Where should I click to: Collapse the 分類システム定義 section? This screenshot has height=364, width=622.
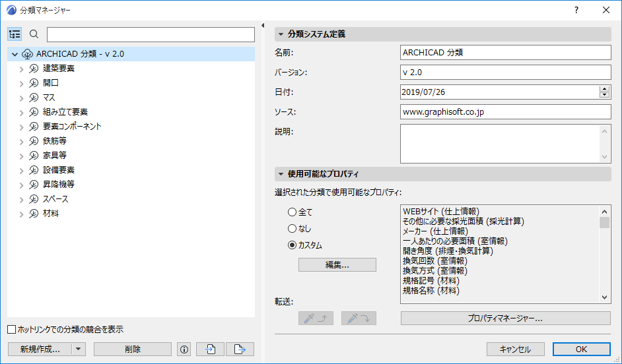point(281,34)
